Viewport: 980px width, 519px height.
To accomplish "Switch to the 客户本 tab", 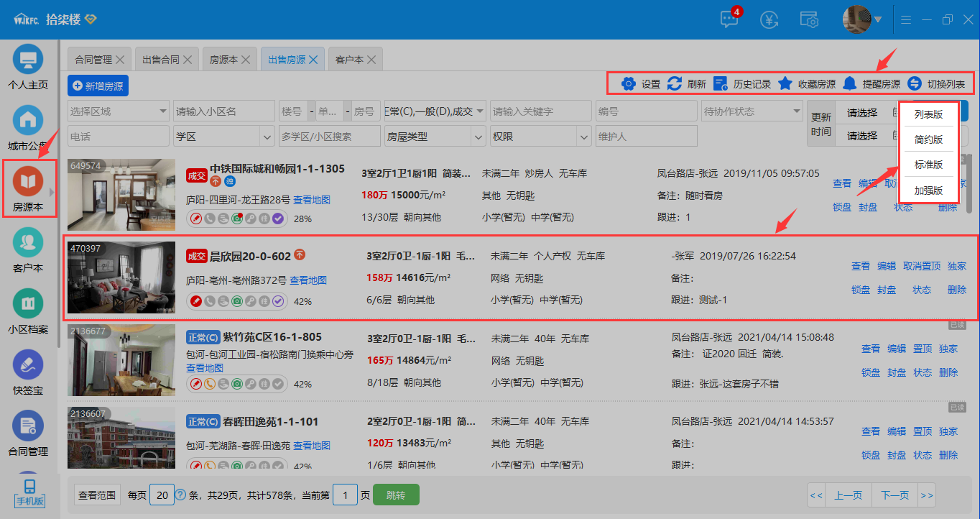I will click(349, 60).
